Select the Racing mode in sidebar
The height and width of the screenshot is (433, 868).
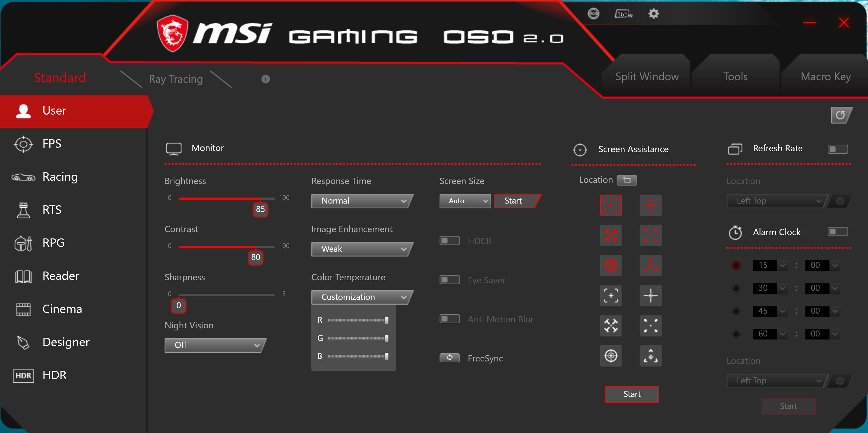(x=73, y=177)
